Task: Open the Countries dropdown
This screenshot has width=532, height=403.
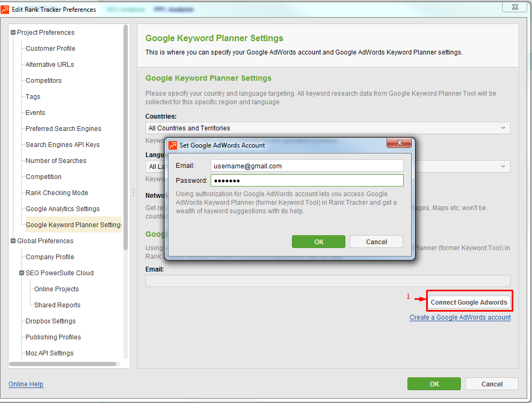Action: (x=328, y=128)
